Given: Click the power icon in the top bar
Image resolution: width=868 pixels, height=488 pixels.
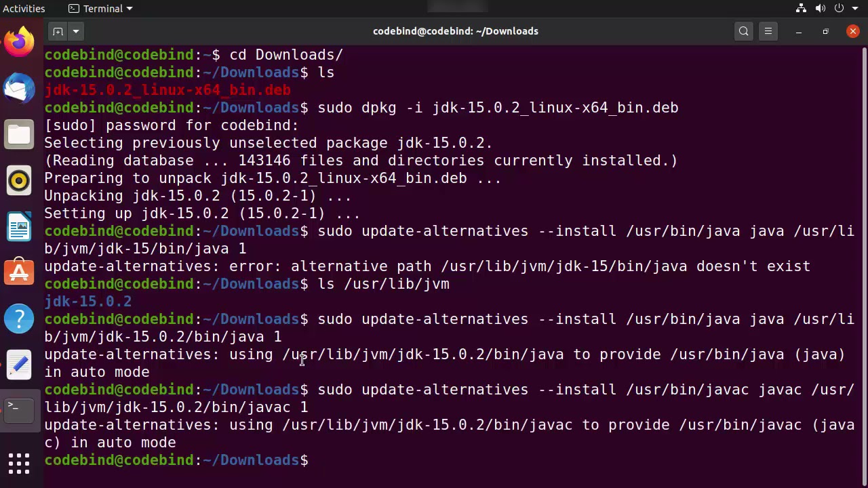Looking at the screenshot, I should click(839, 8).
